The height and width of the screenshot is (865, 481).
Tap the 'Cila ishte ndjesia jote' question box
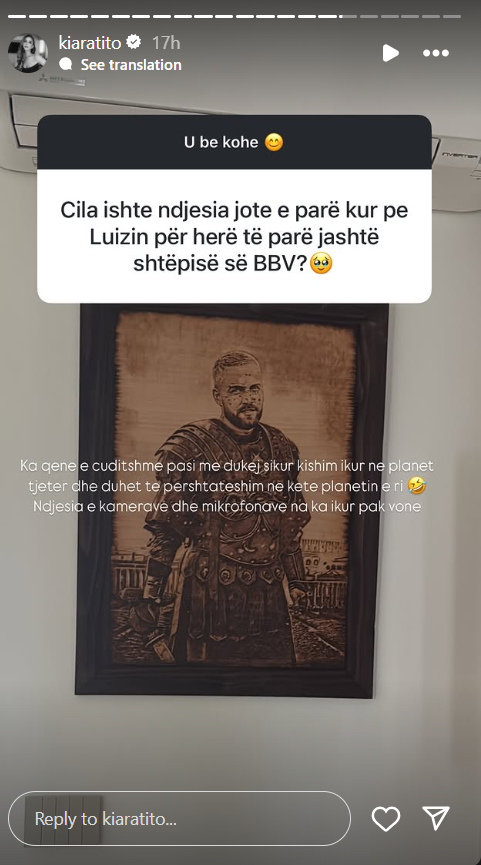(234, 236)
